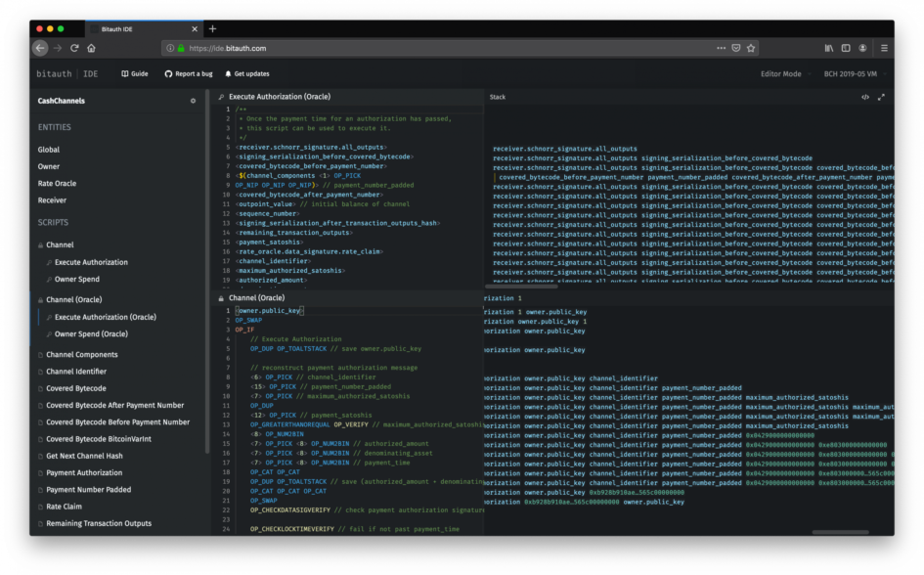The image size is (924, 575).
Task: Select the Global entity
Action: pos(48,150)
